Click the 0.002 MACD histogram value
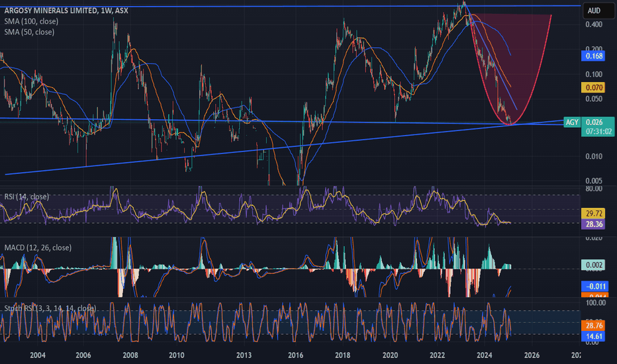 pos(594,265)
